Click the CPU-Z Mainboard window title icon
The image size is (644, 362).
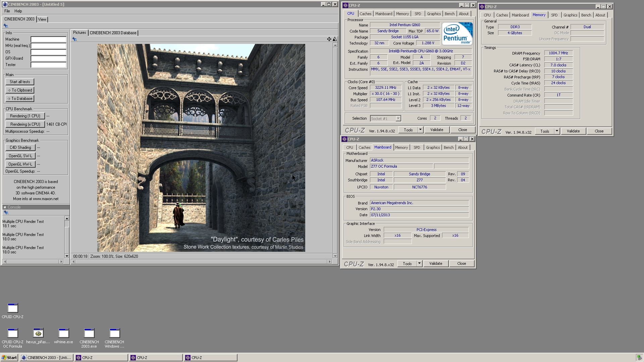(344, 139)
